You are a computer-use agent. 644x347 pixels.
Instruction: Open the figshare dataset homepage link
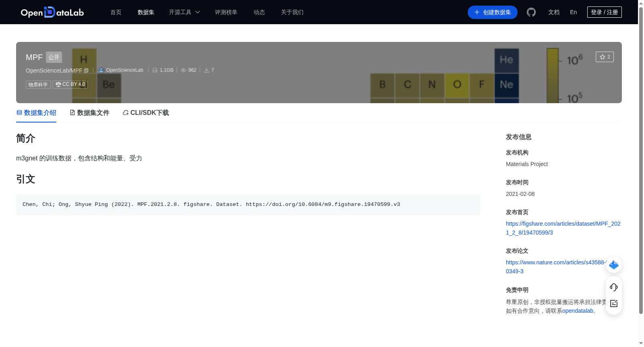(563, 228)
